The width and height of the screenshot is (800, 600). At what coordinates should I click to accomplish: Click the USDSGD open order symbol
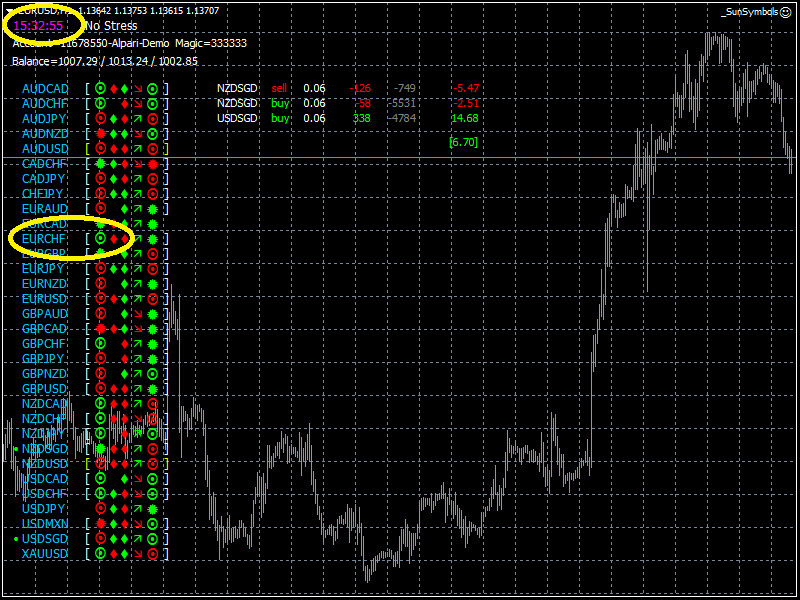pyautogui.click(x=237, y=118)
